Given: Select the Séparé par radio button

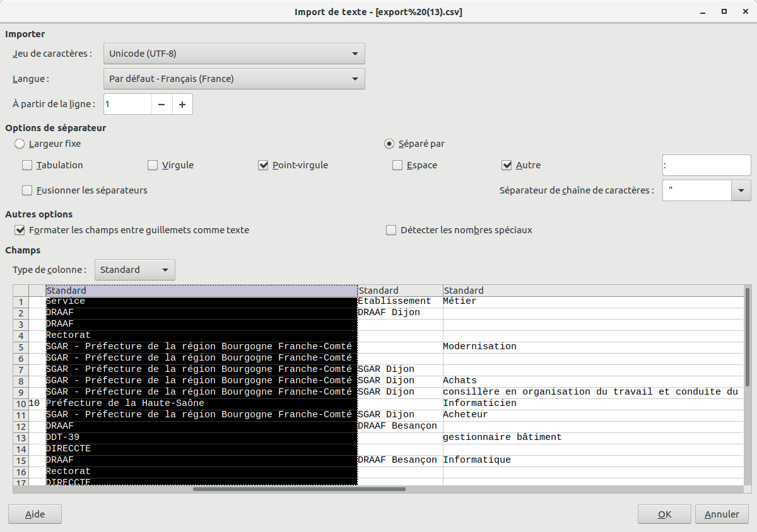Looking at the screenshot, I should pos(390,144).
